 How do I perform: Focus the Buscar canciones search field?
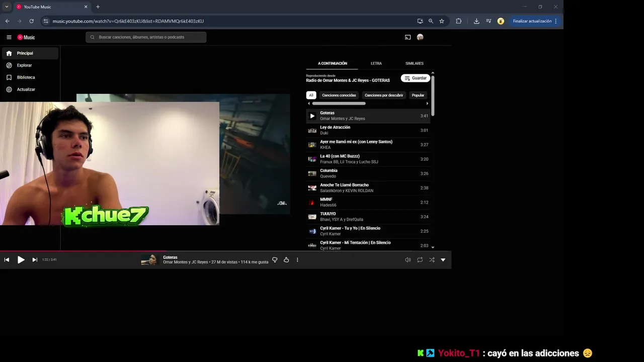(x=146, y=37)
